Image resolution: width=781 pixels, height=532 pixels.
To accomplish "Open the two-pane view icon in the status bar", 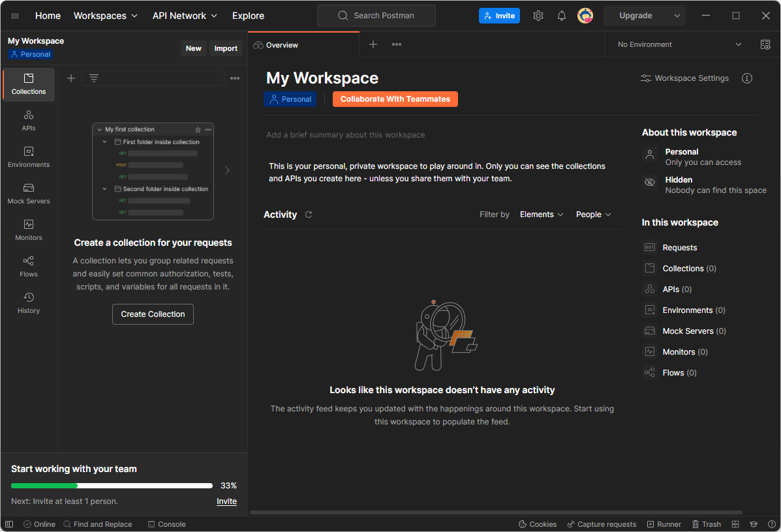I will (735, 524).
